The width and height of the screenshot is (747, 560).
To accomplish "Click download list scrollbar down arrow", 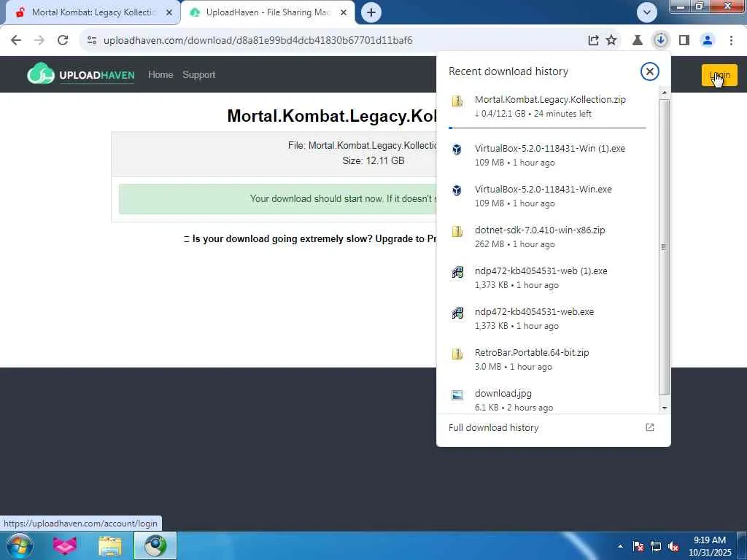I will click(665, 408).
